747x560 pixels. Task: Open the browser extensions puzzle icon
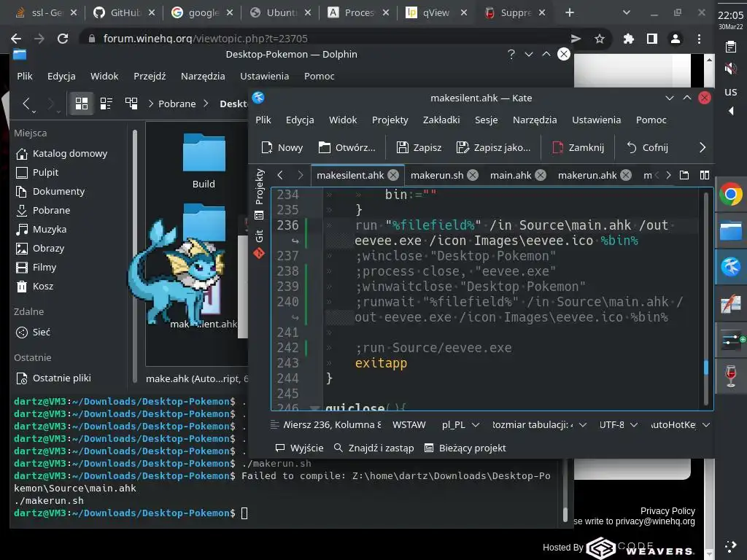(629, 39)
